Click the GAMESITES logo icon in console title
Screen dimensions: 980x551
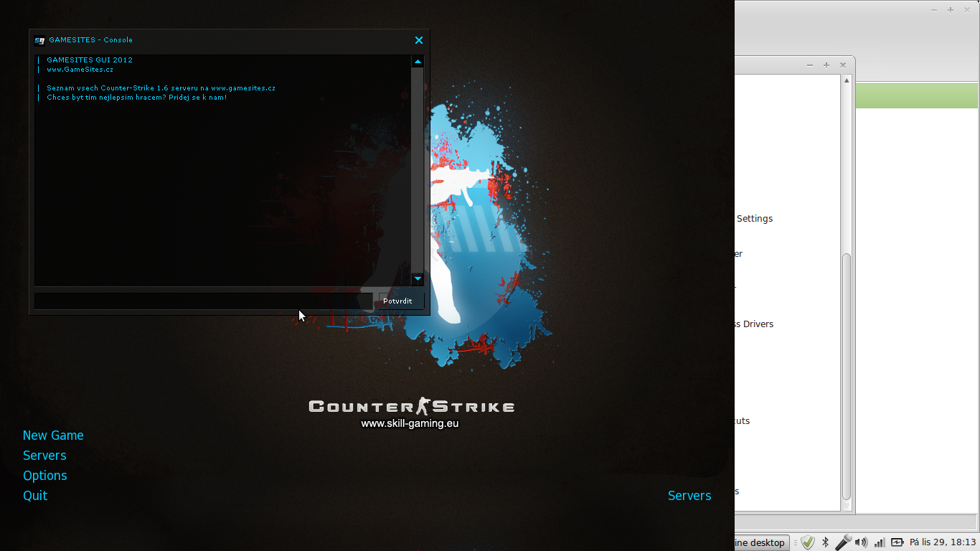tap(39, 40)
